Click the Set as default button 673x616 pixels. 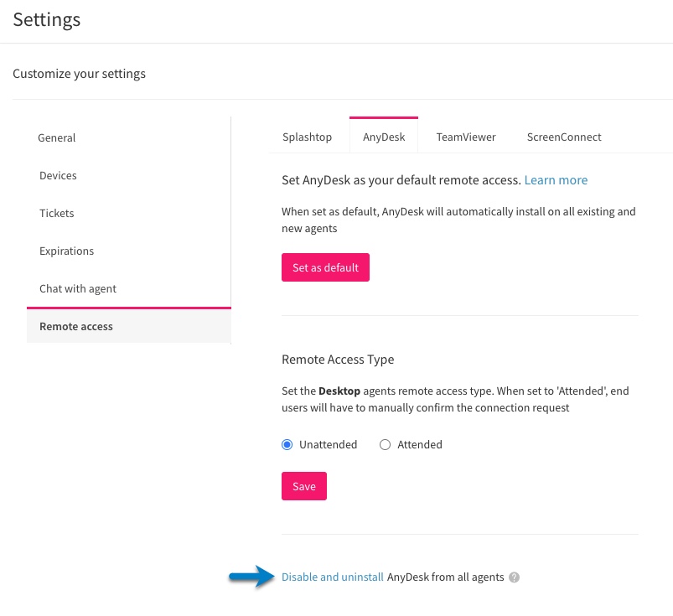[325, 267]
